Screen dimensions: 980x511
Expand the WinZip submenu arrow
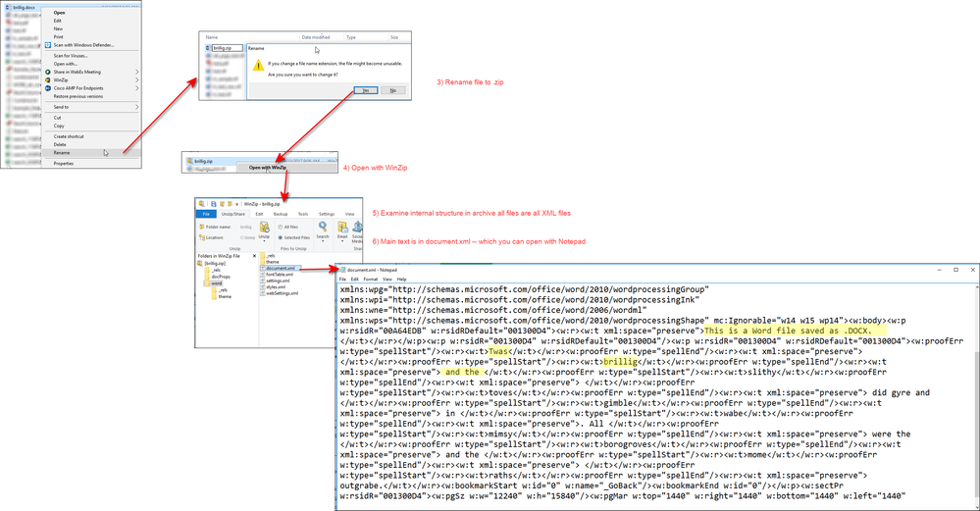(x=137, y=80)
